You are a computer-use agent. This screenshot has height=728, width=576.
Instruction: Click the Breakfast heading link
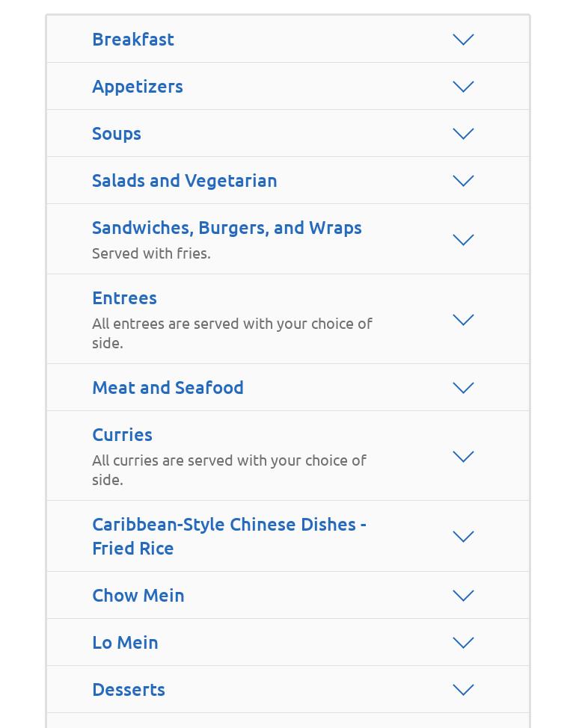pyautogui.click(x=133, y=39)
